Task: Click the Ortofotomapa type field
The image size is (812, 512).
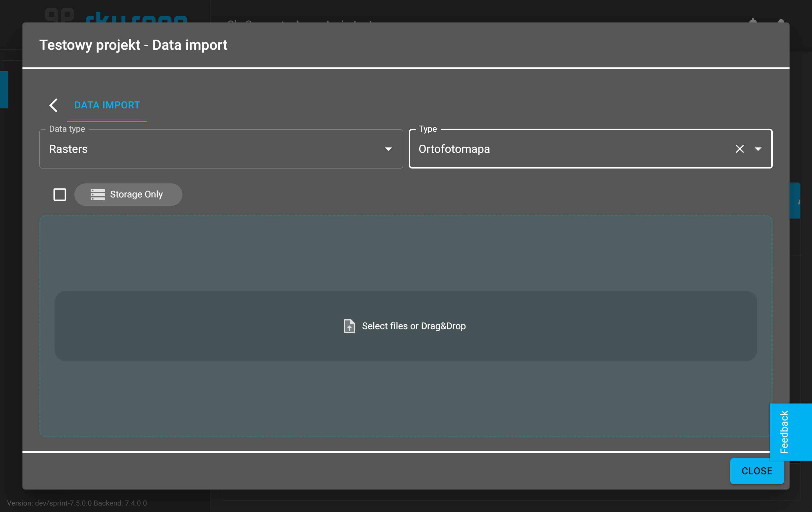Action: [x=591, y=149]
